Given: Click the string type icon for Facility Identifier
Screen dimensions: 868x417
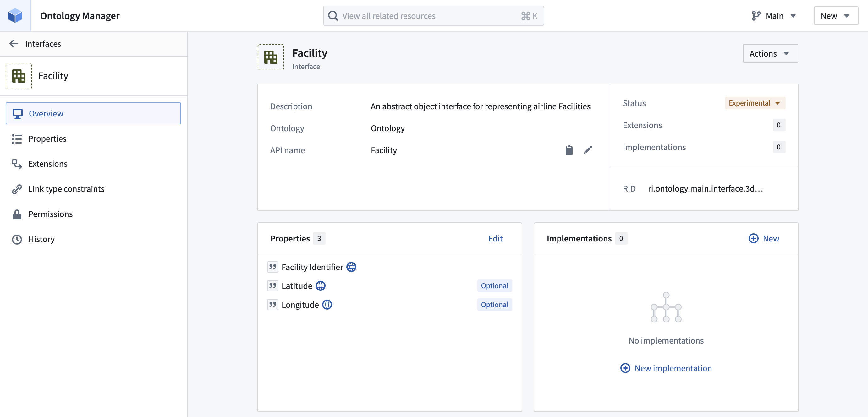Looking at the screenshot, I should (272, 267).
